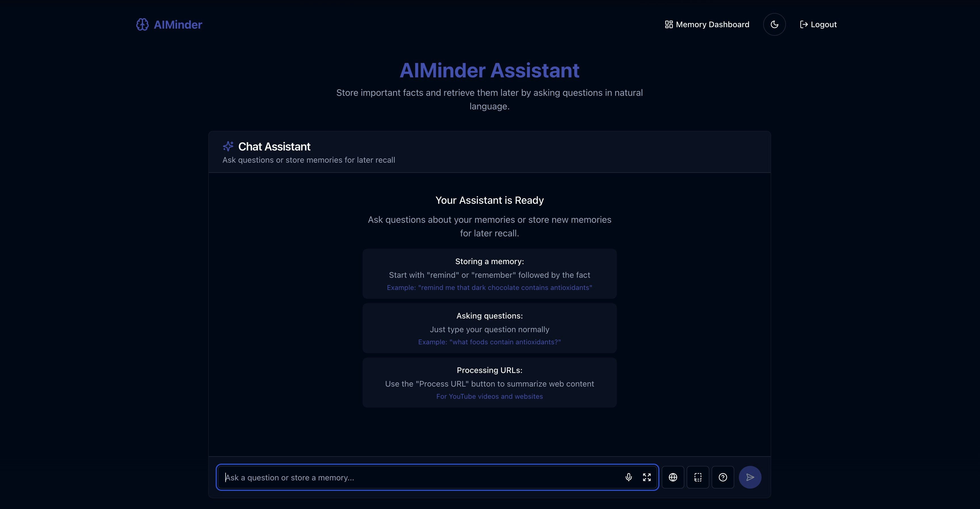Open Process URL via globe icon
Viewport: 980px width, 509px height.
(x=673, y=477)
